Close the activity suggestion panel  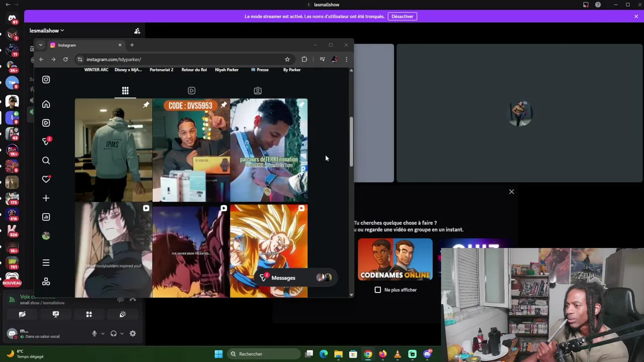tap(511, 192)
